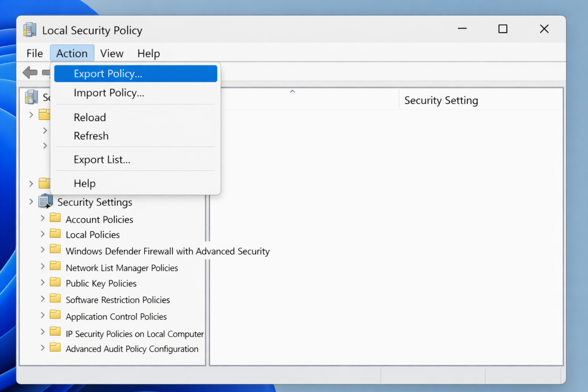This screenshot has height=392, width=588.
Task: Click the Windows Defender Firewall folder icon
Action: click(55, 249)
